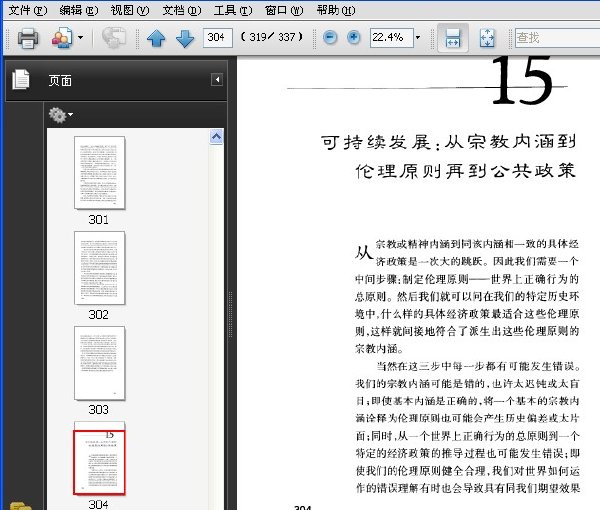Click the page number field showing 304
600x510 pixels.
(217, 37)
